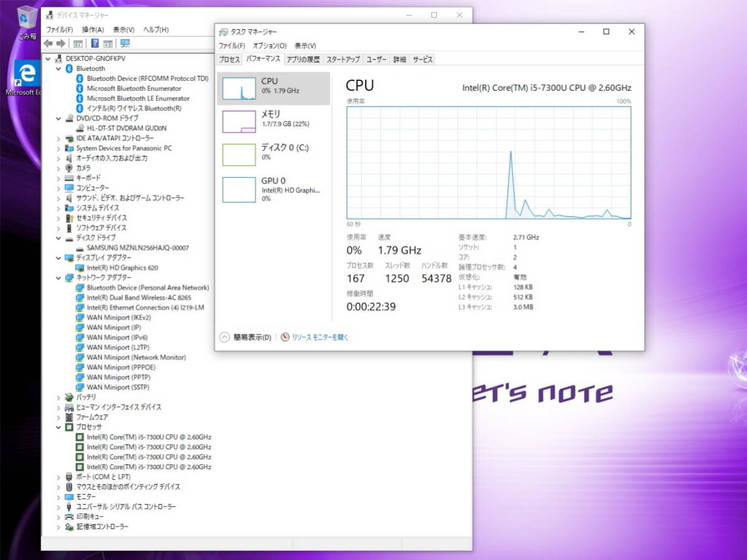Viewport: 747px width, 560px height.
Task: Open the Recycle Bin desktop icon
Action: point(27,22)
